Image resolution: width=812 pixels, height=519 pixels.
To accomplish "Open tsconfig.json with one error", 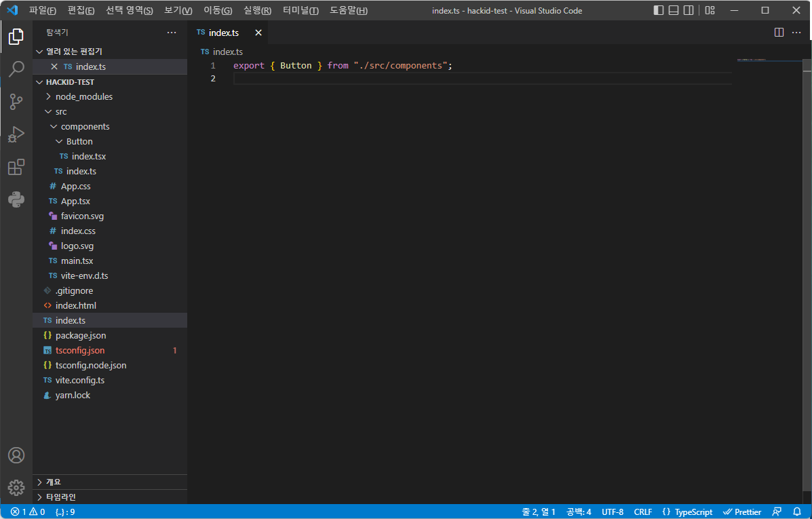I will tap(110, 350).
